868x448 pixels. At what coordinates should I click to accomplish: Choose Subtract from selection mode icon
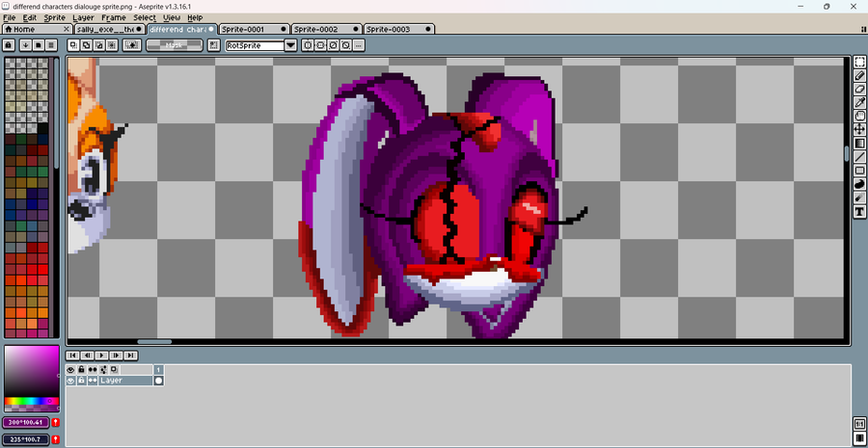(x=99, y=45)
